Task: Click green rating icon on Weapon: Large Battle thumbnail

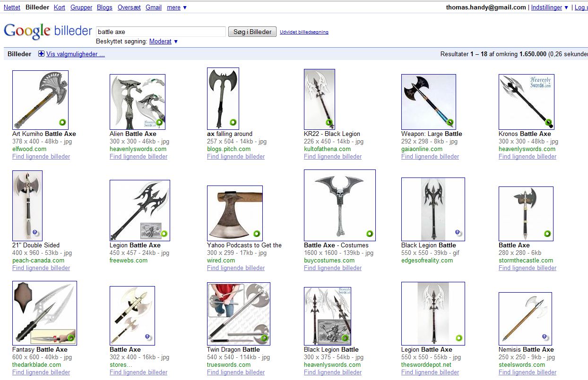Action: click(x=450, y=122)
